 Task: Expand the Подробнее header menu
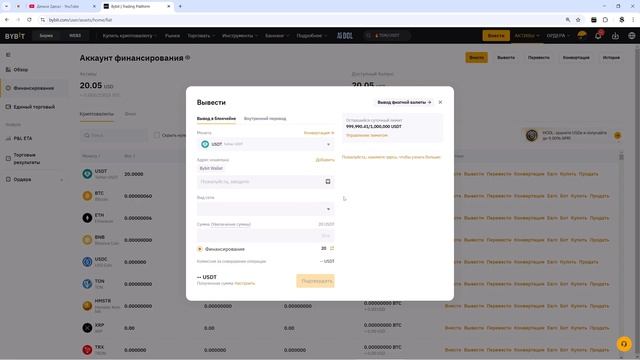click(311, 36)
